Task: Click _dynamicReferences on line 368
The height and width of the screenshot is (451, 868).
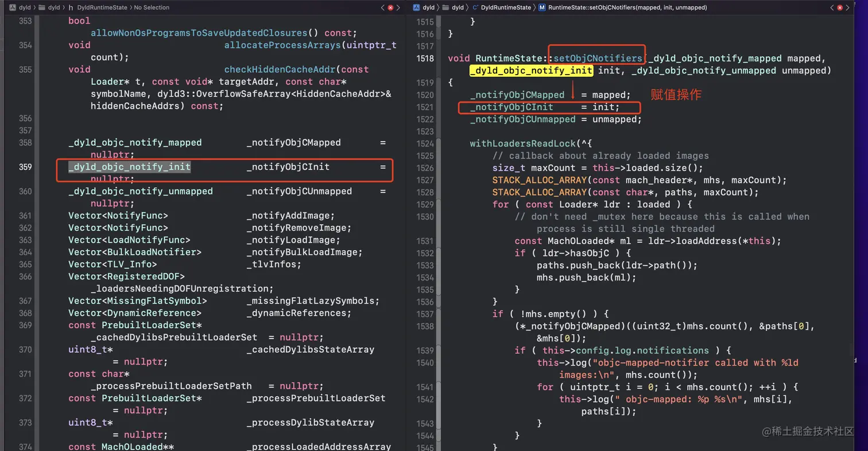Action: tap(297, 313)
